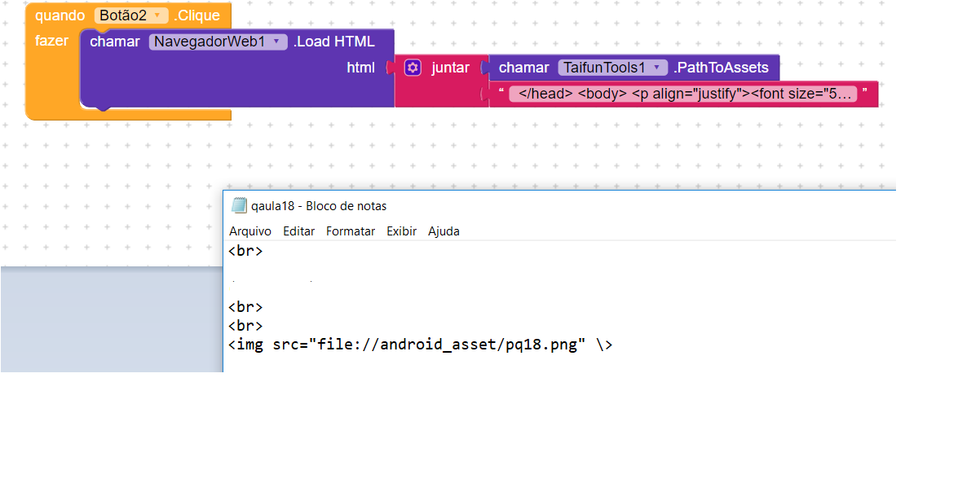Viewport: 980px width, 492px height.
Task: Place cursor in the img src line
Action: pyautogui.click(x=420, y=345)
